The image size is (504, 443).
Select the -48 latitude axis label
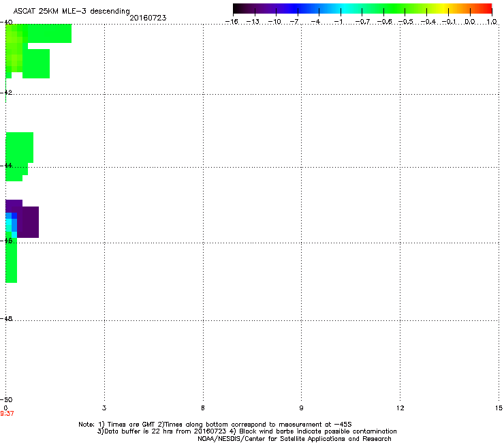click(x=6, y=318)
